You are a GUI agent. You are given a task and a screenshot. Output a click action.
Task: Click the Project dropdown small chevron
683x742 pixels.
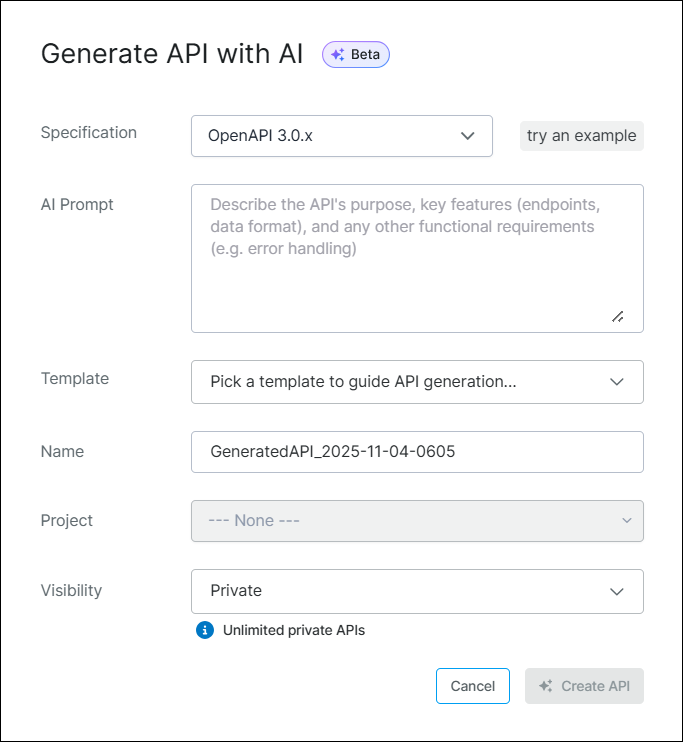pyautogui.click(x=627, y=521)
